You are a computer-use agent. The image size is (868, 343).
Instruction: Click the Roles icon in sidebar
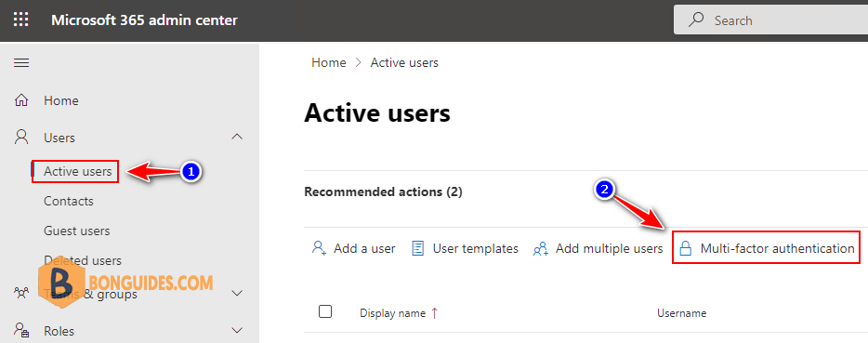[21, 331]
